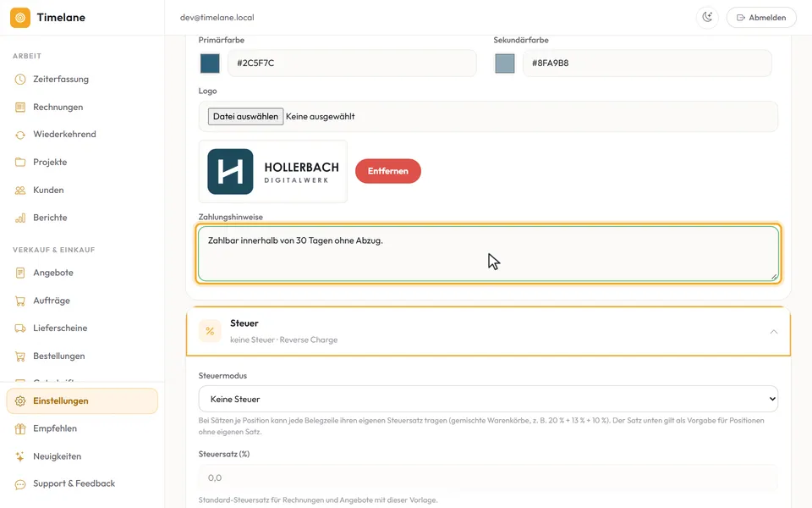Click the Hollerbach Digitalwerk logo preview
Screen dimensions: 812x508
tap(273, 172)
